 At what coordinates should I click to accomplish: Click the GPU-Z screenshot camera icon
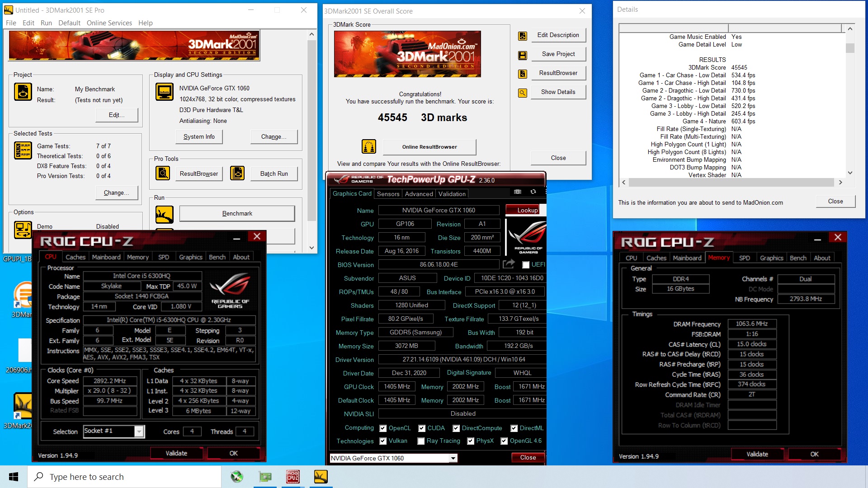coord(518,192)
